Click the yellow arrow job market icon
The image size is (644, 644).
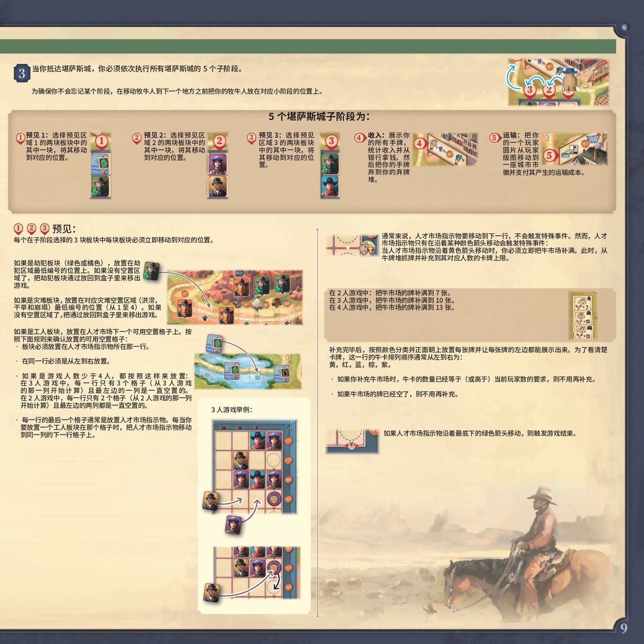[x=352, y=245]
